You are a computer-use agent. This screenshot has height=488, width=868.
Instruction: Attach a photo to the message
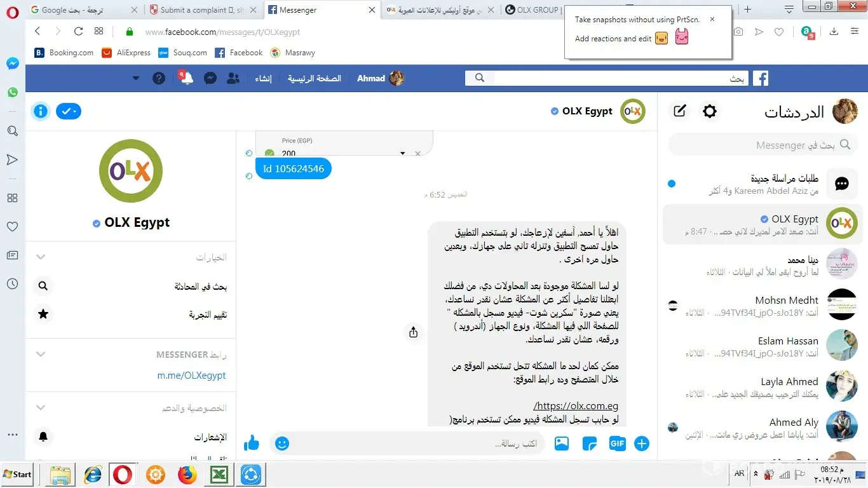pyautogui.click(x=562, y=444)
